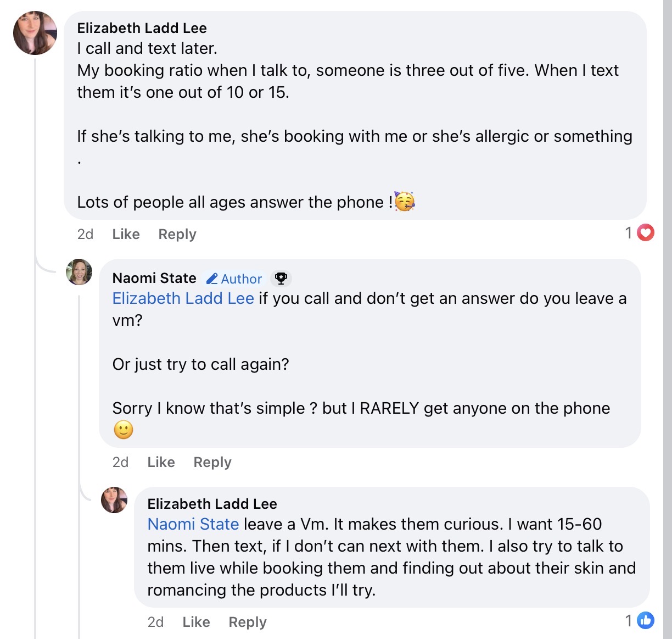Click the Author pencil badge

coord(234,279)
